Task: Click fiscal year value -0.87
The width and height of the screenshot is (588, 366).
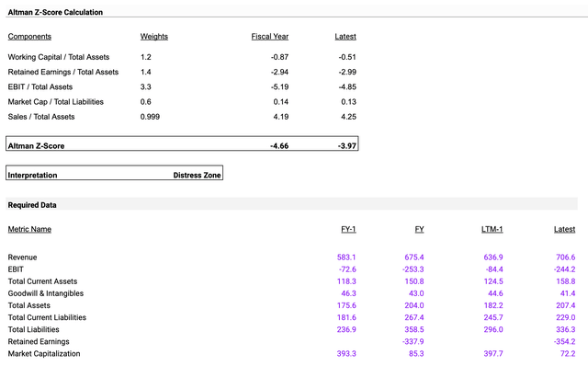Action: [279, 57]
